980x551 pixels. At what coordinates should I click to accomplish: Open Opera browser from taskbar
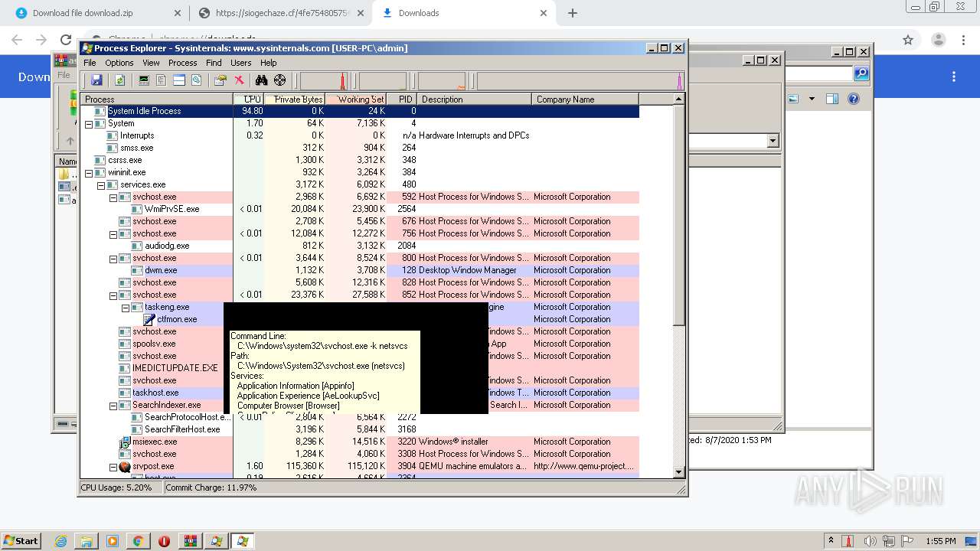coord(164,541)
